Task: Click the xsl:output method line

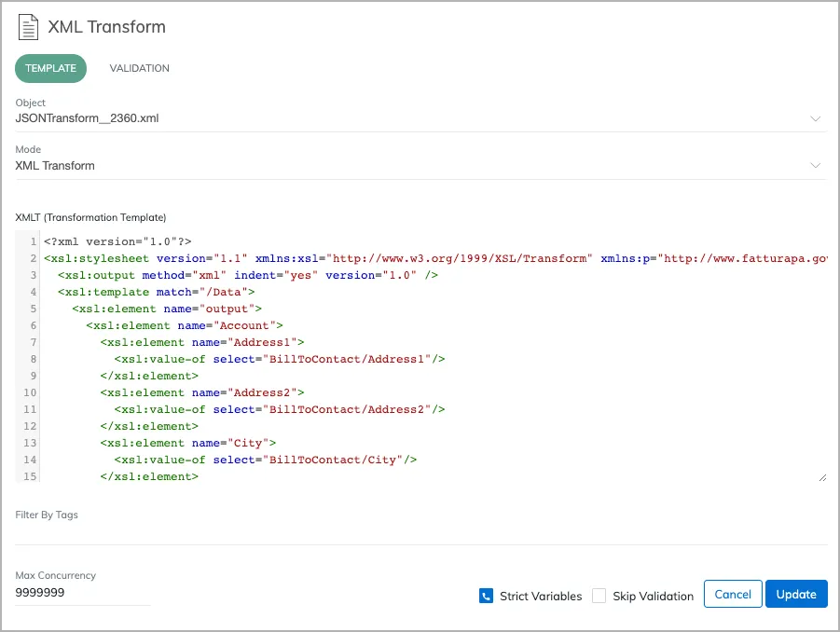Action: (247, 275)
